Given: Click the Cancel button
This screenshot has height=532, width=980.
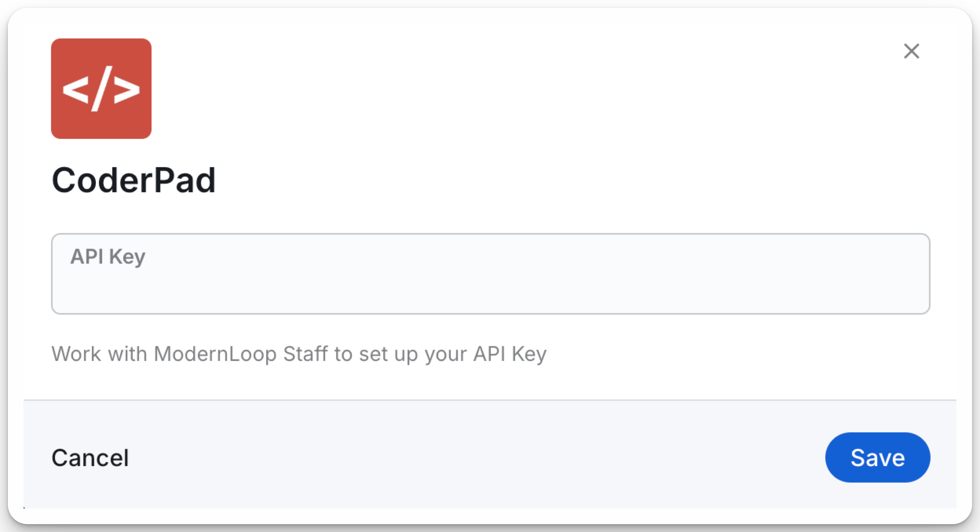Looking at the screenshot, I should [90, 458].
